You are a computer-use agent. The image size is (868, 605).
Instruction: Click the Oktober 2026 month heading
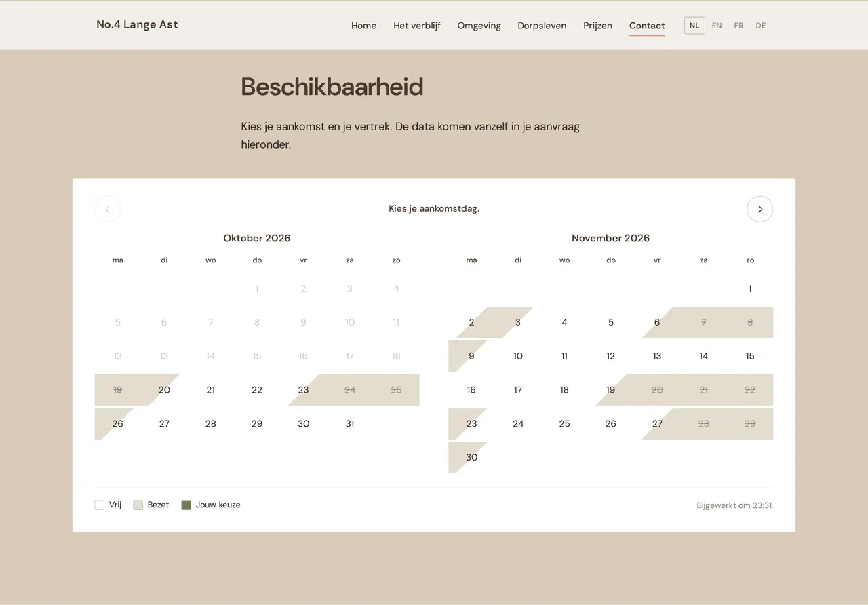click(257, 238)
